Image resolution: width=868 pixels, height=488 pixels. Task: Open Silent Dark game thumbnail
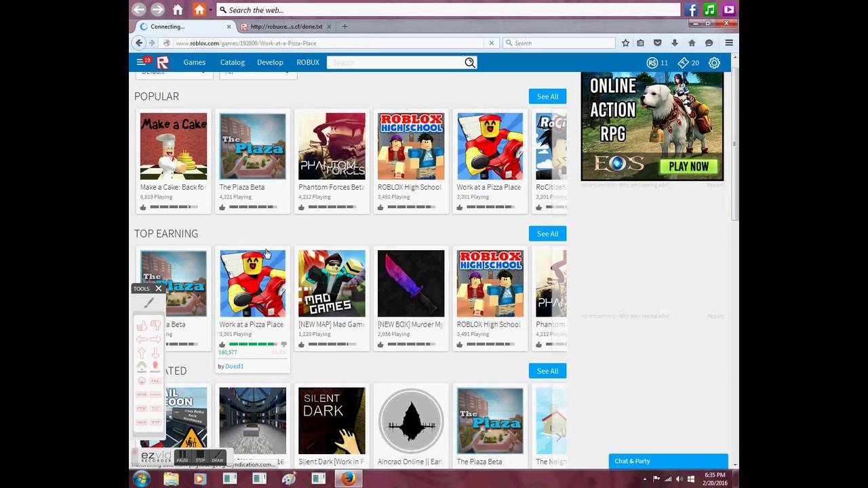tap(332, 420)
